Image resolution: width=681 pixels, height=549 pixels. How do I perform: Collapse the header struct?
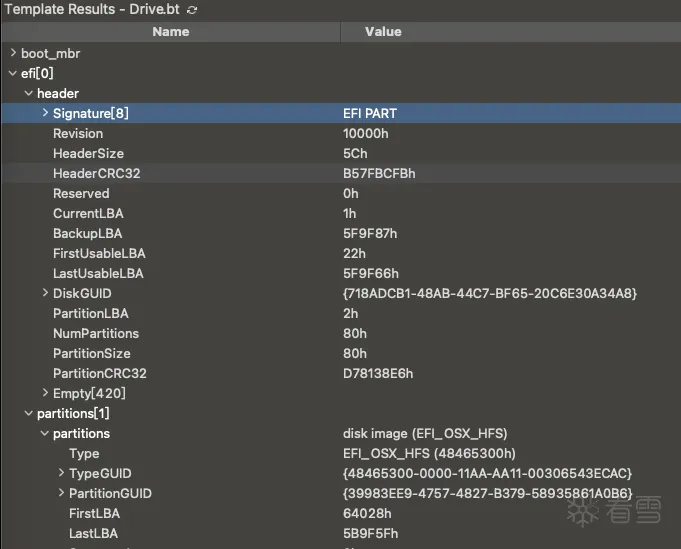click(28, 93)
